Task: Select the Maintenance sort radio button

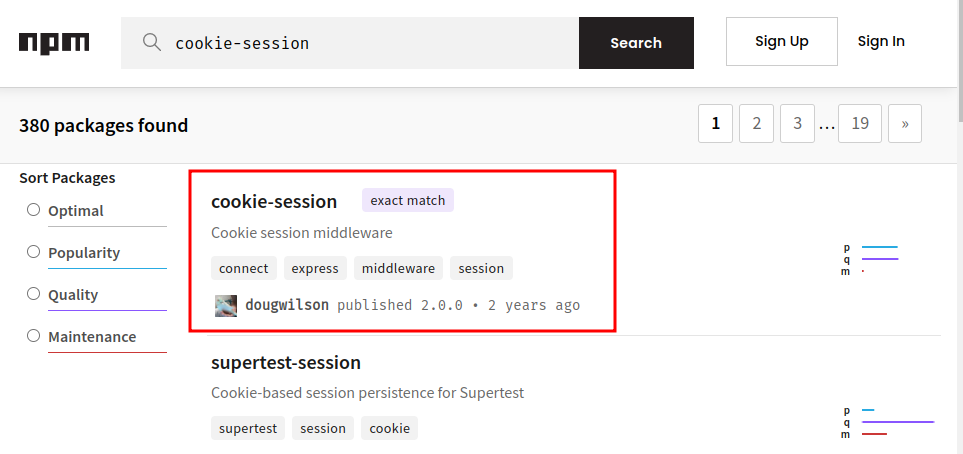Action: [33, 336]
